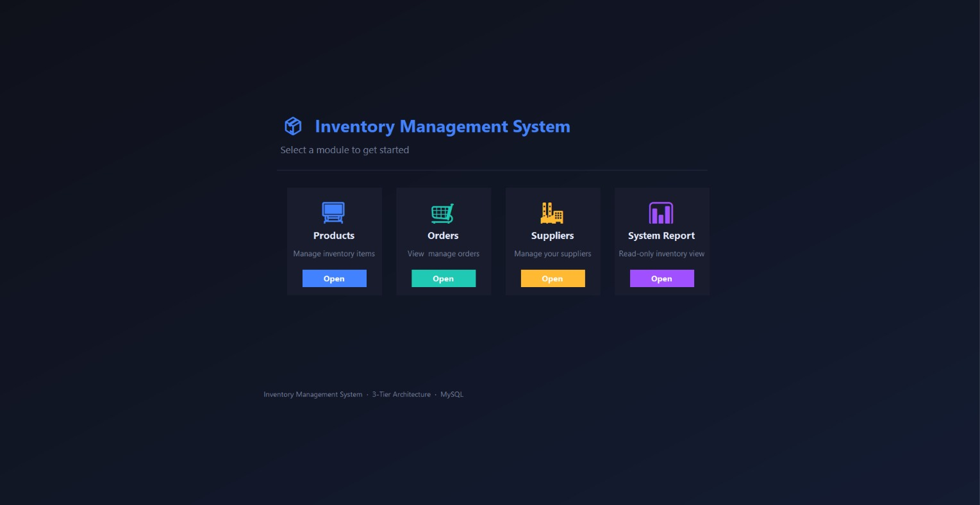The width and height of the screenshot is (980, 505).
Task: Click the Products monitor icon
Action: [333, 213]
